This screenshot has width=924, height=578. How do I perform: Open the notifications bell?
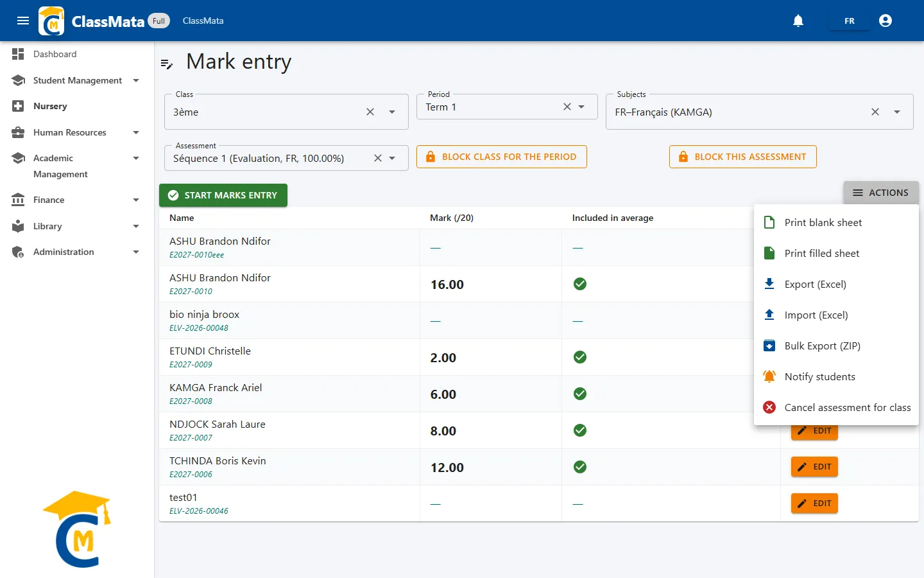798,21
